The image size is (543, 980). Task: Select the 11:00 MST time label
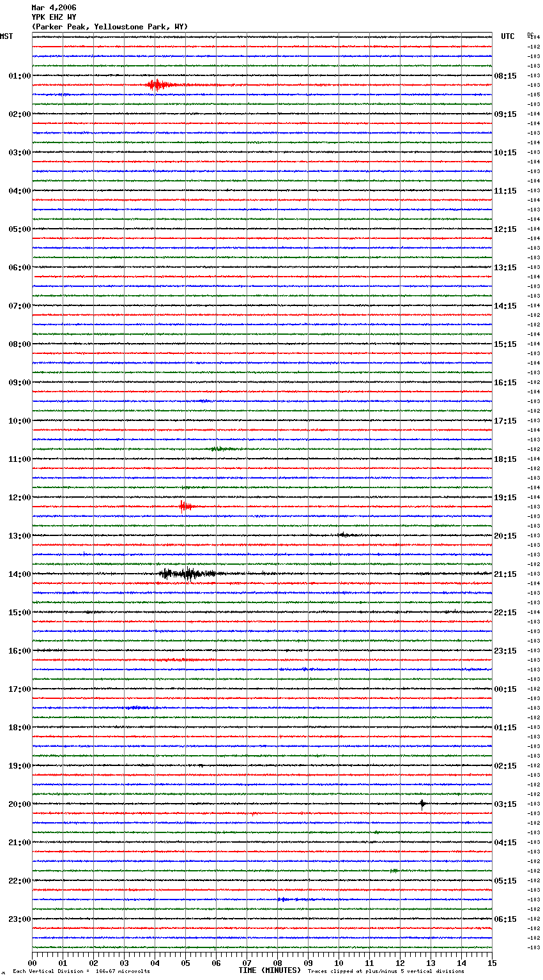point(20,459)
